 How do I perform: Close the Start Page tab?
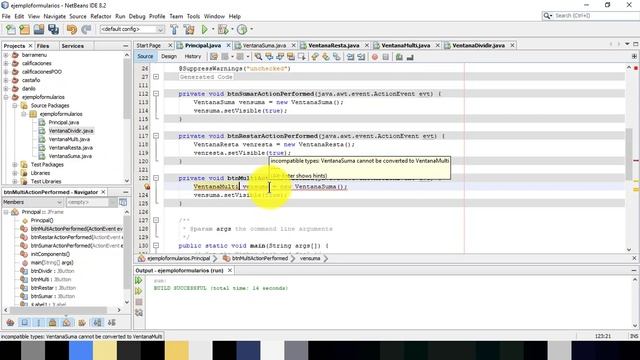coord(170,45)
